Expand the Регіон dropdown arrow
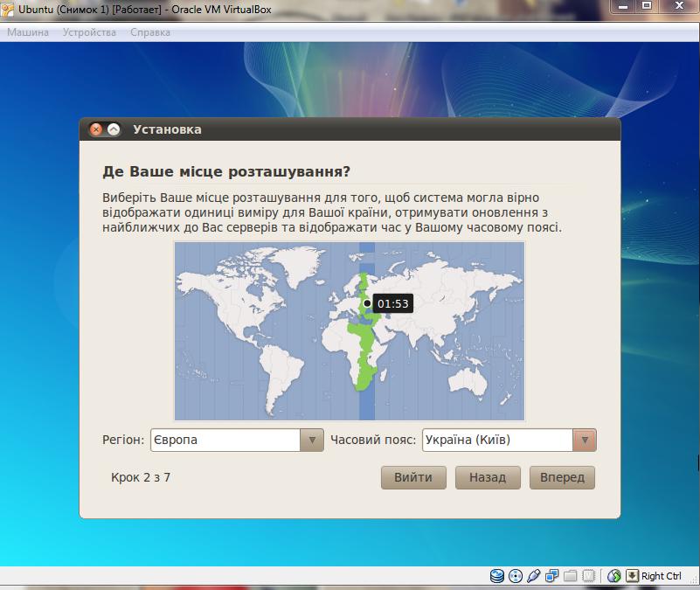Viewport: 700px width, 590px height. click(x=312, y=440)
